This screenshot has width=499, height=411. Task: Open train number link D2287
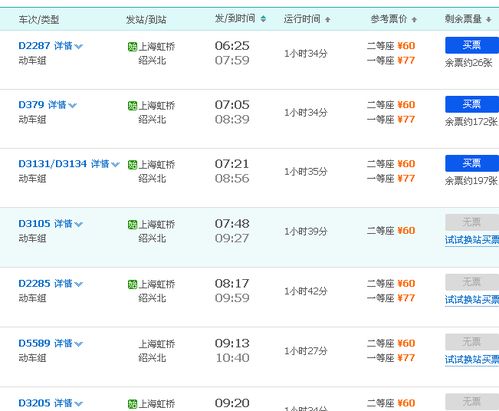pos(34,46)
